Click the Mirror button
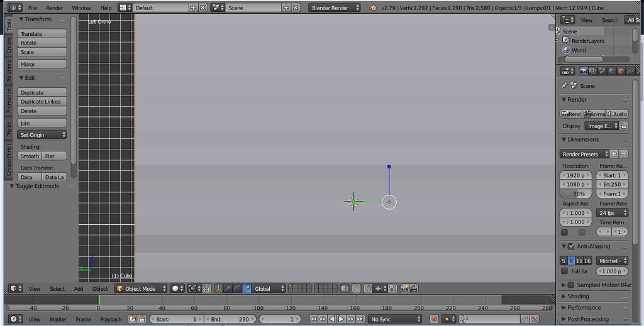644x326 pixels. [x=42, y=64]
